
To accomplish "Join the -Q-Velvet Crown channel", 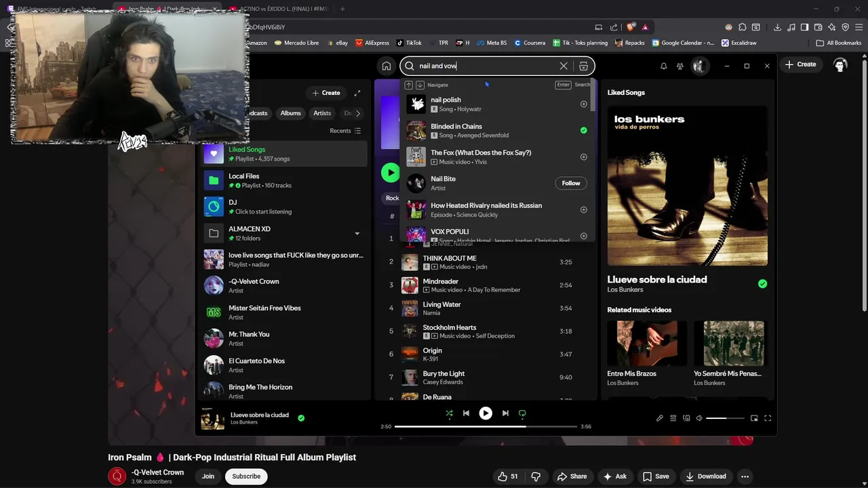I will click(208, 476).
